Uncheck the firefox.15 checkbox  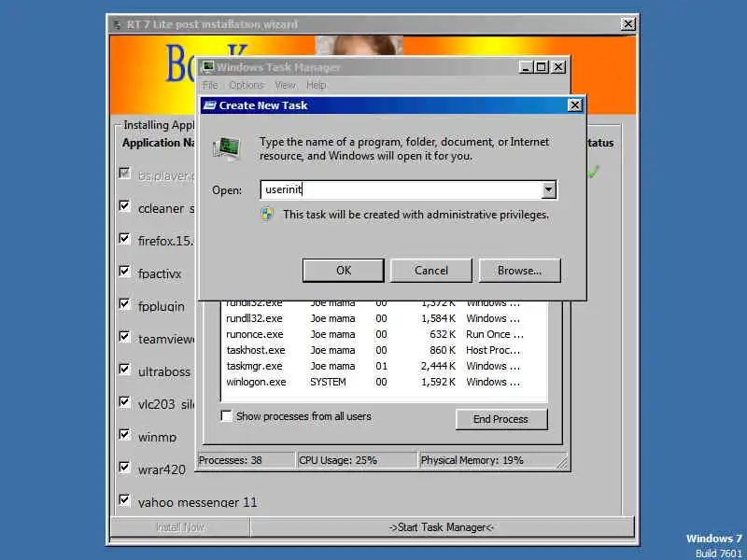(x=124, y=238)
